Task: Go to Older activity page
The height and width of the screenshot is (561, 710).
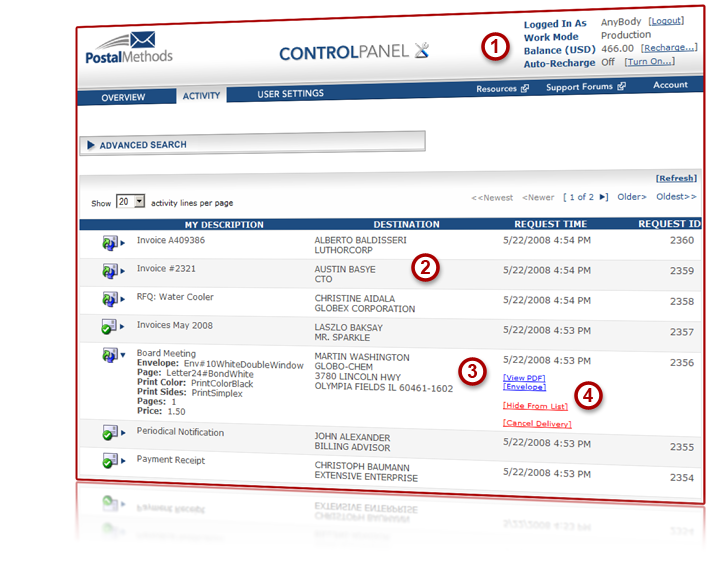Action: coord(632,197)
